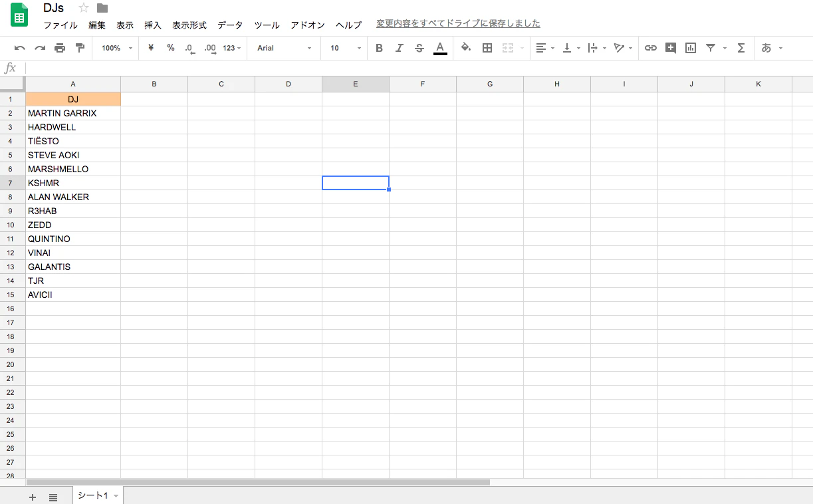
Task: Click the redo arrow icon
Action: (x=40, y=48)
